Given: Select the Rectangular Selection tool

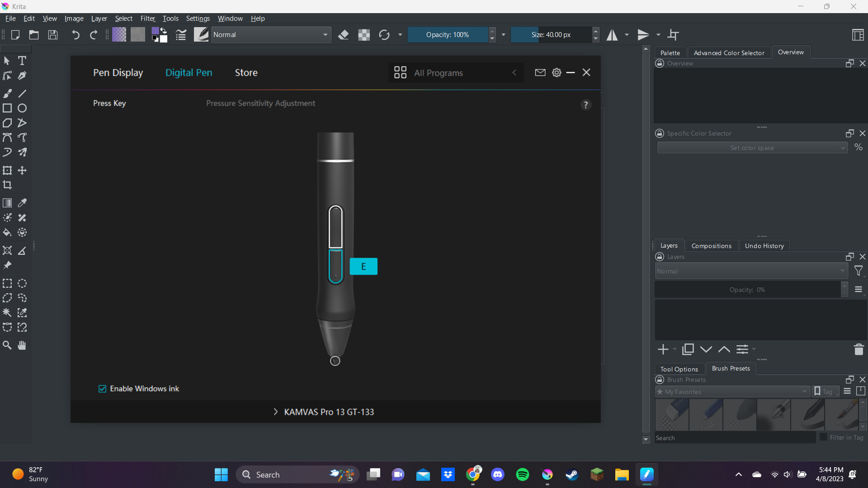Looking at the screenshot, I should [x=7, y=283].
